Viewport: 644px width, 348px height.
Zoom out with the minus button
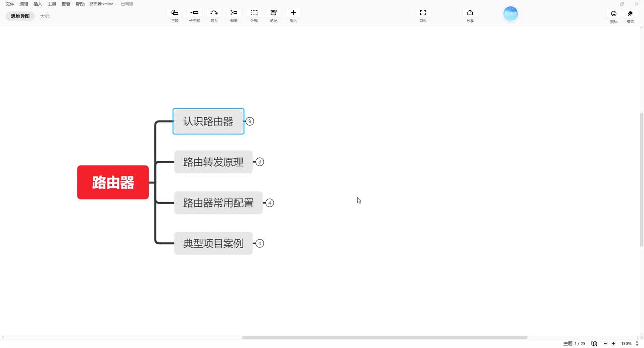[x=605, y=344]
